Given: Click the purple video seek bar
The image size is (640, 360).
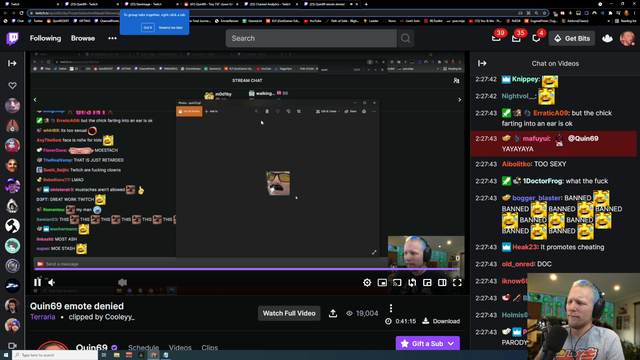Looking at the screenshot, I should tap(247, 269).
